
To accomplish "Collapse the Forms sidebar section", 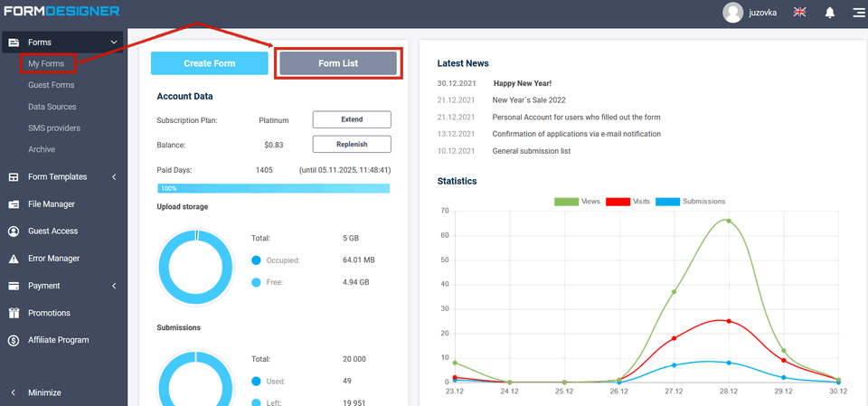I will click(113, 42).
